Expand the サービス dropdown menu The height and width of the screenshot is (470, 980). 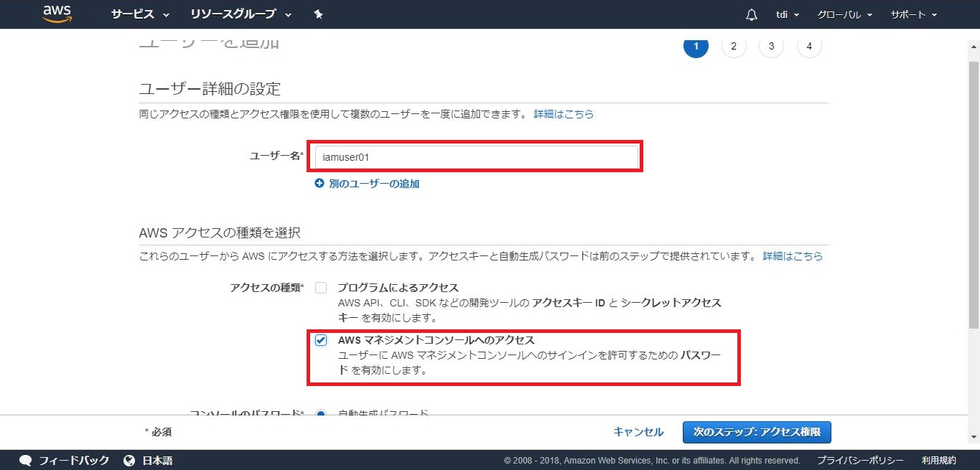140,14
